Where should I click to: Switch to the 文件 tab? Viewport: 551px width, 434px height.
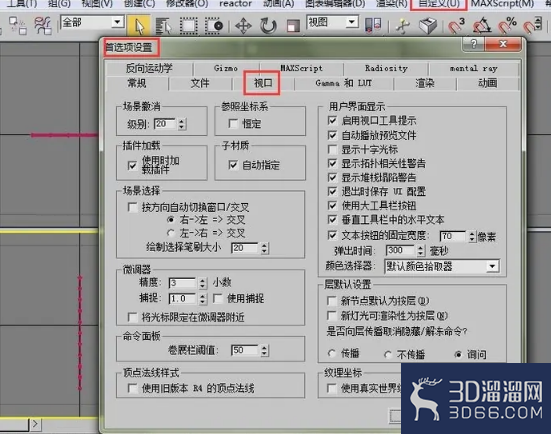click(x=200, y=83)
